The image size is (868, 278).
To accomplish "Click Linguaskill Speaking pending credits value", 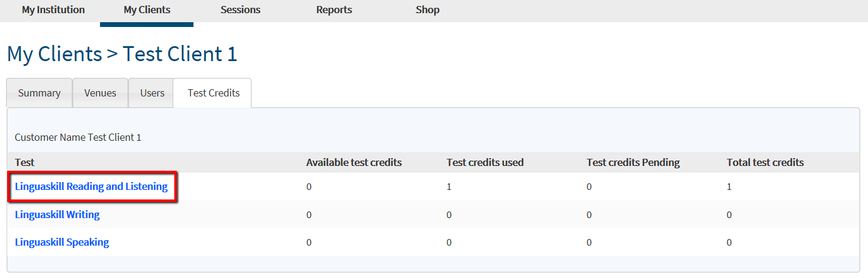I will tap(589, 243).
